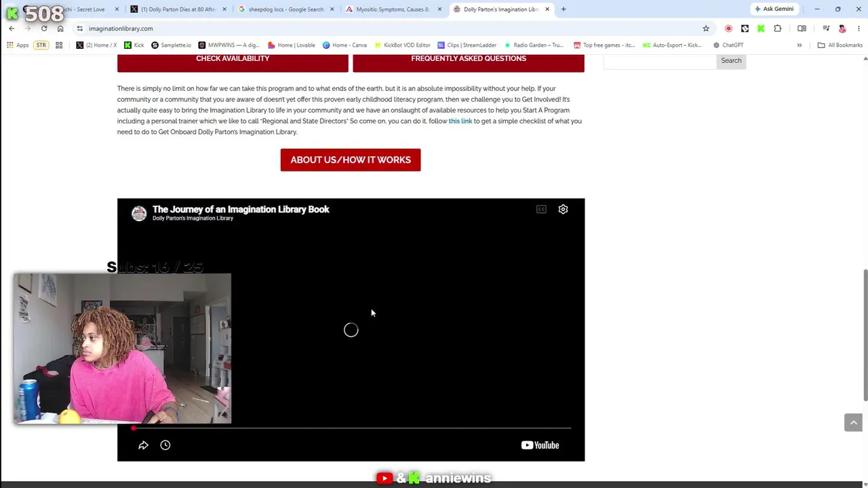Image resolution: width=868 pixels, height=488 pixels.
Task: Open the Radio Garden bookmark
Action: click(534, 45)
